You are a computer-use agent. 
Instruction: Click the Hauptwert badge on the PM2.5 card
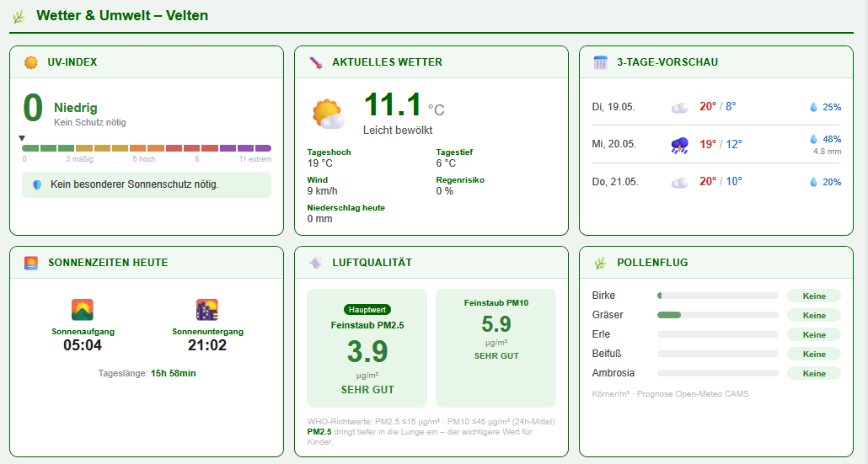pyautogui.click(x=367, y=310)
